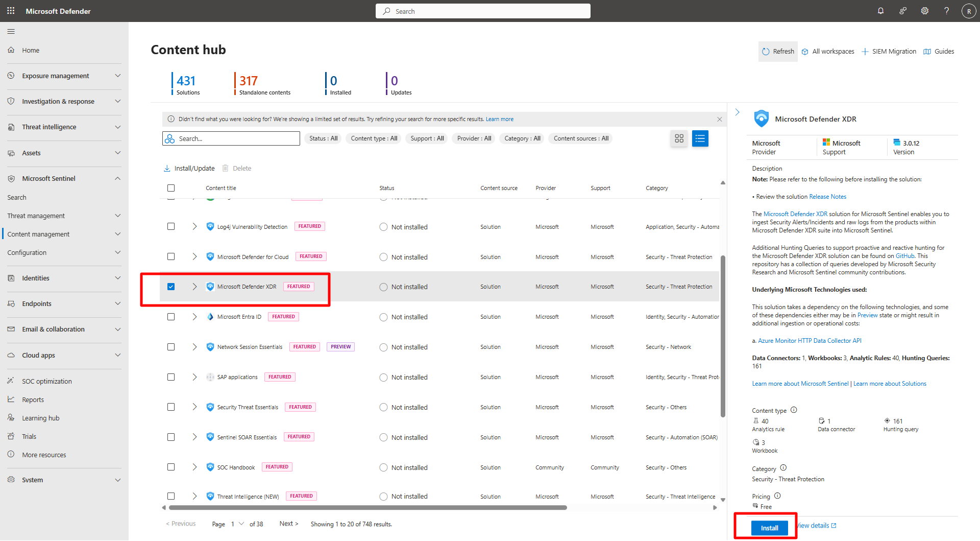980x541 pixels.
Task: Open the Category filter dropdown
Action: click(x=523, y=138)
